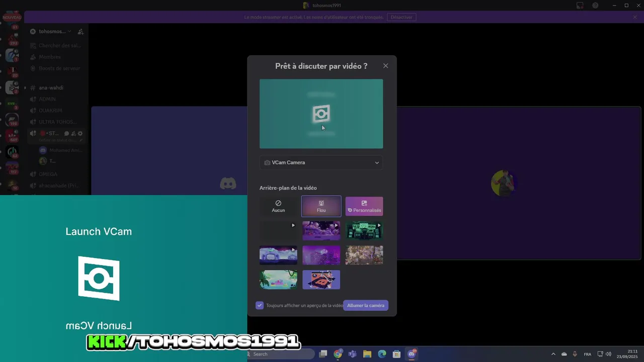Toggle Toujours afficher un aperçu checkbox

coord(260,305)
